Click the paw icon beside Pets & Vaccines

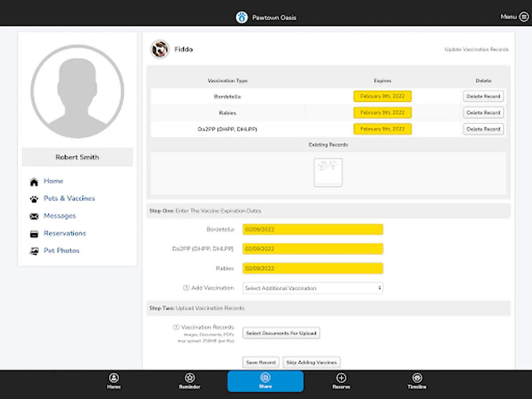[x=34, y=199]
